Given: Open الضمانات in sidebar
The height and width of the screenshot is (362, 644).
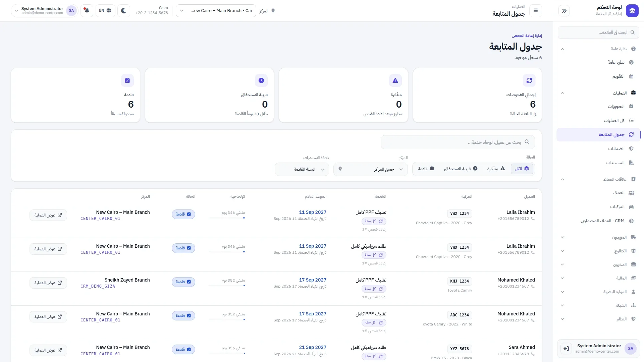Looking at the screenshot, I should [598, 149].
